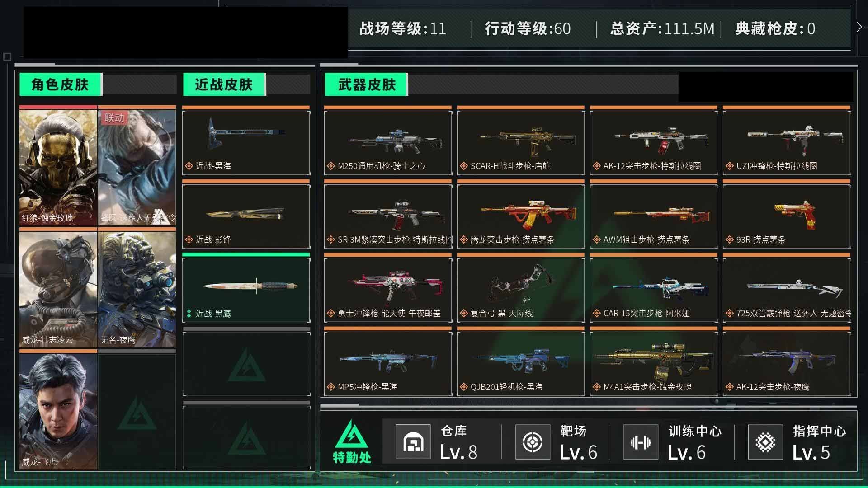Click the 指挥中心 command center icon
Viewport: 868px width, 488px height.
tap(765, 441)
